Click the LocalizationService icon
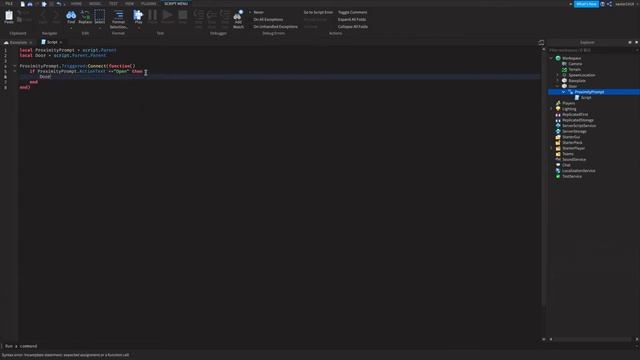Image resolution: width=640 pixels, height=360 pixels. tap(558, 171)
